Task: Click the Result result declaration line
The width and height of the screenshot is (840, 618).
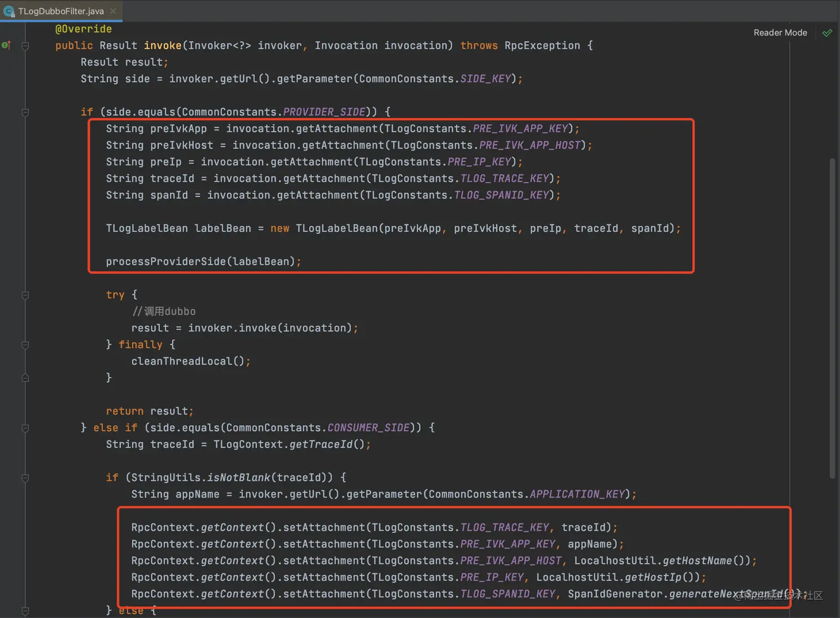Action: point(124,62)
